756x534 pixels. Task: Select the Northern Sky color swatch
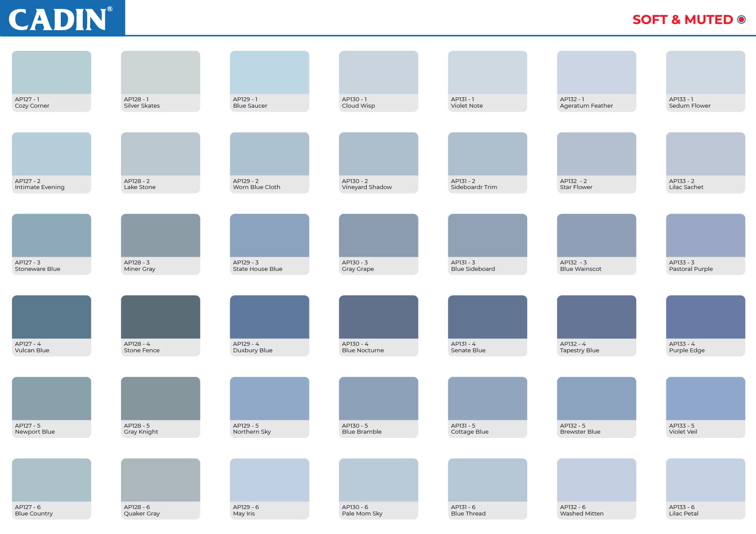coord(269,398)
